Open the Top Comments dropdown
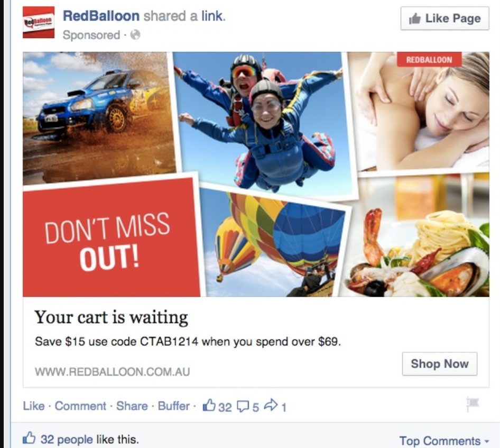The width and height of the screenshot is (500, 448). 444,441
